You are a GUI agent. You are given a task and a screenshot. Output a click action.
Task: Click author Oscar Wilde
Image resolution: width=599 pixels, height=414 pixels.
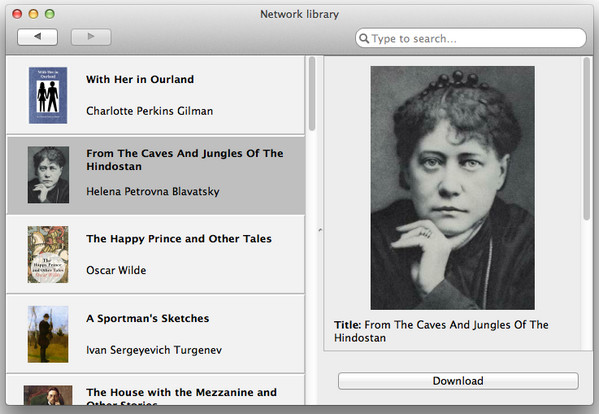tap(116, 270)
